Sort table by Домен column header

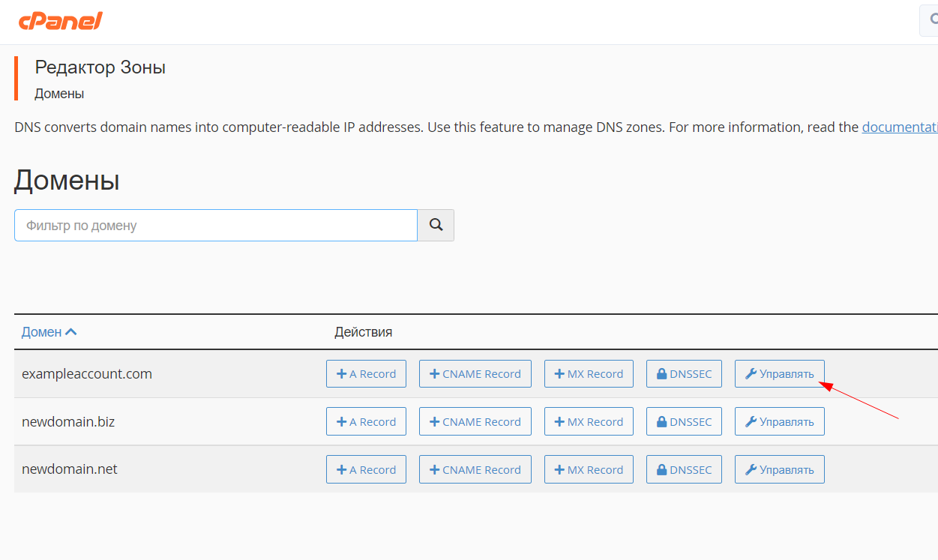point(42,332)
